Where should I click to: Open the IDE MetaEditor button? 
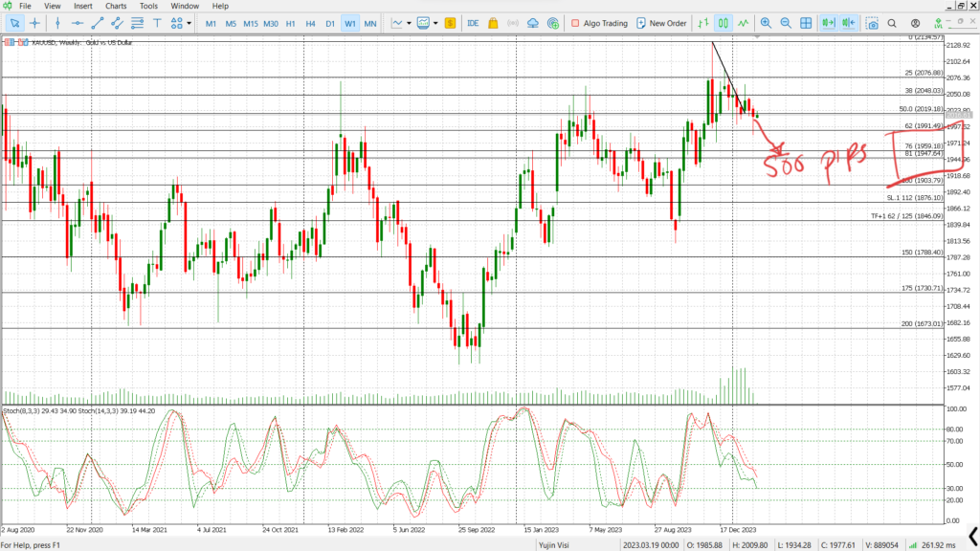pos(473,23)
